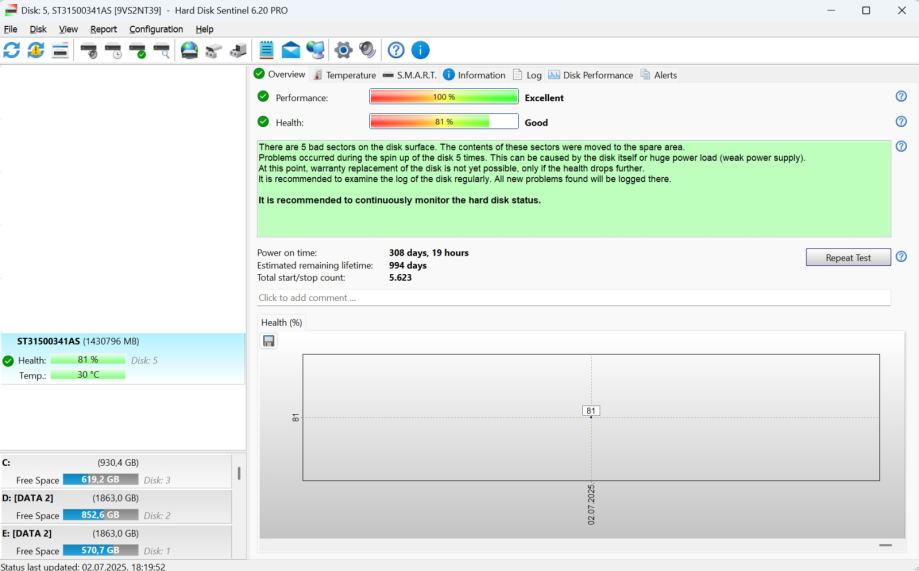Screen dimensions: 919x571
Task: Open the Configuration menu
Action: (x=156, y=29)
